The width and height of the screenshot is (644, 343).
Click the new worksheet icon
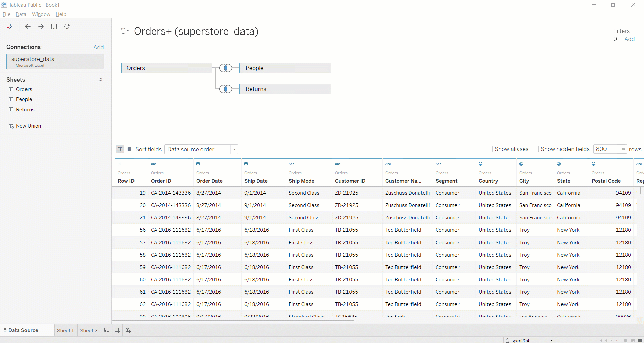(107, 330)
